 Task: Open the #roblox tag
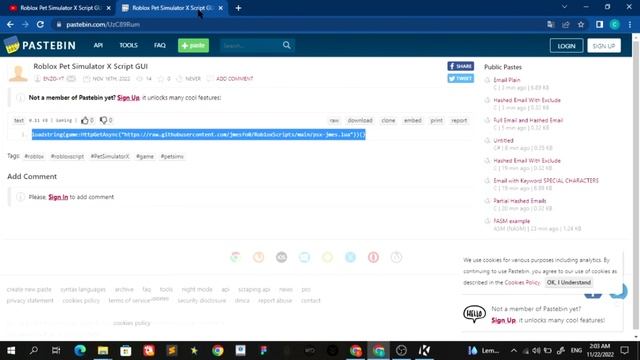click(x=34, y=156)
